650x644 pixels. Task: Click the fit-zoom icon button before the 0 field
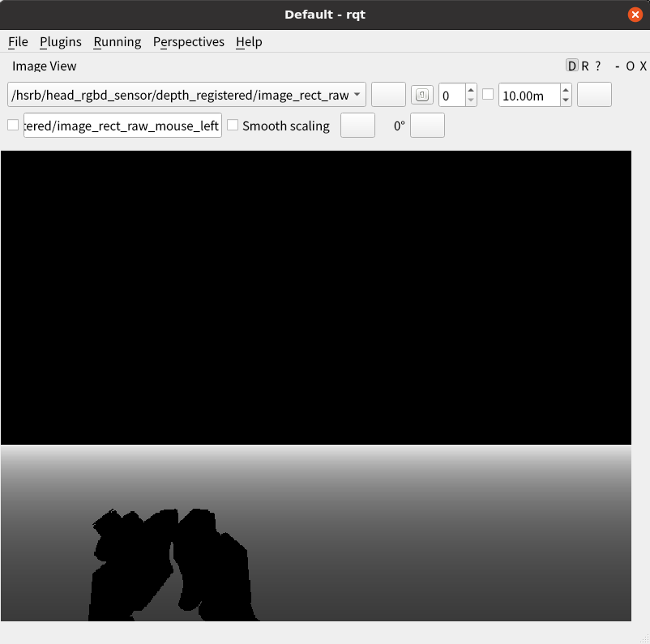421,95
